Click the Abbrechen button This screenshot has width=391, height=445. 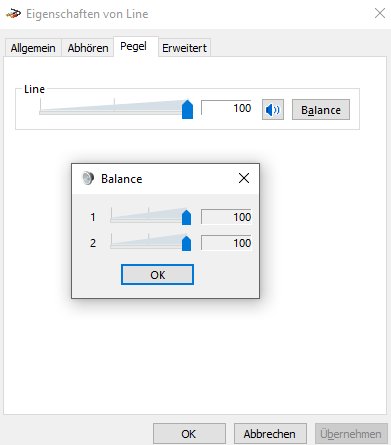[270, 434]
